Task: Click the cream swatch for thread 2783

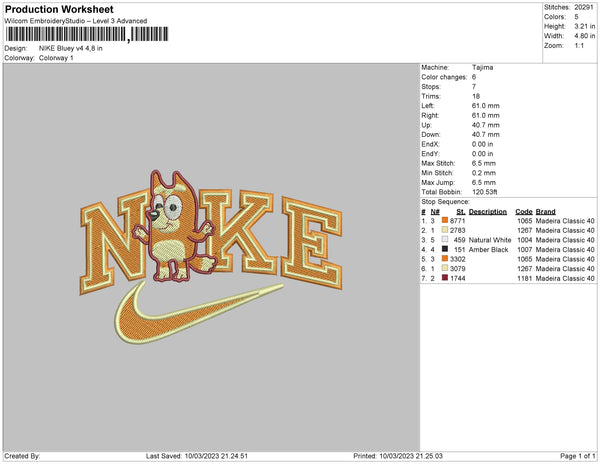Action: [x=445, y=230]
